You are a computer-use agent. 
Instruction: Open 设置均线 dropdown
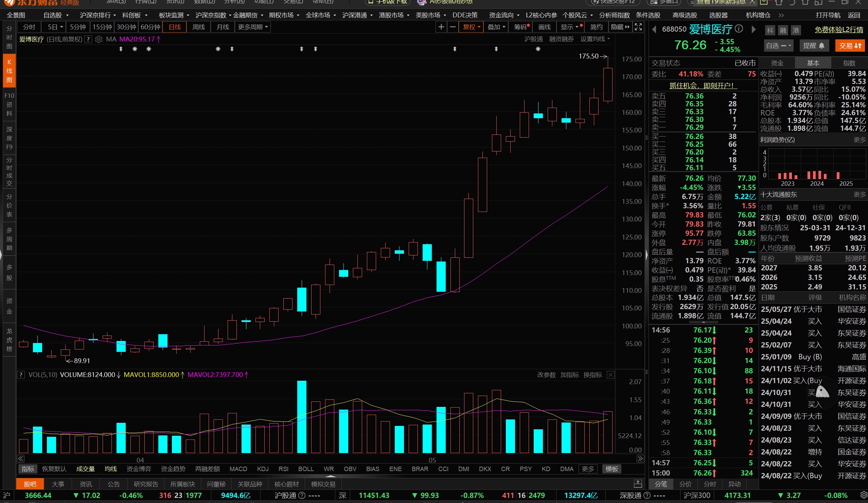595,39
